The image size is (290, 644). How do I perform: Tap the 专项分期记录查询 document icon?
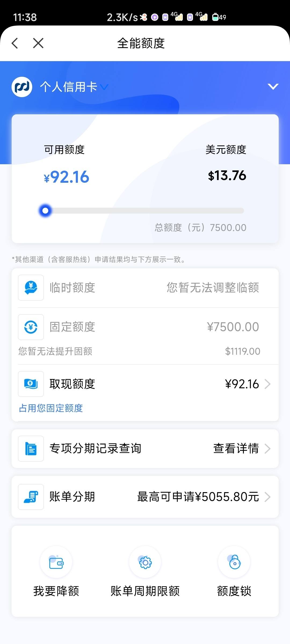click(31, 449)
